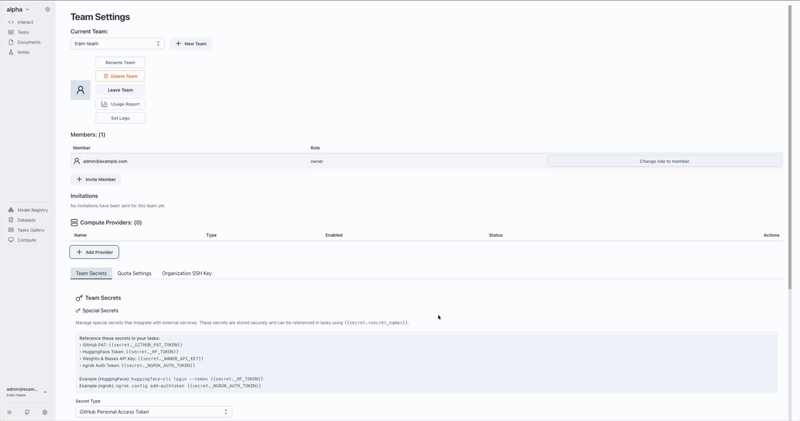The height and width of the screenshot is (421, 800).
Task: Open the Usage Report
Action: pos(120,104)
